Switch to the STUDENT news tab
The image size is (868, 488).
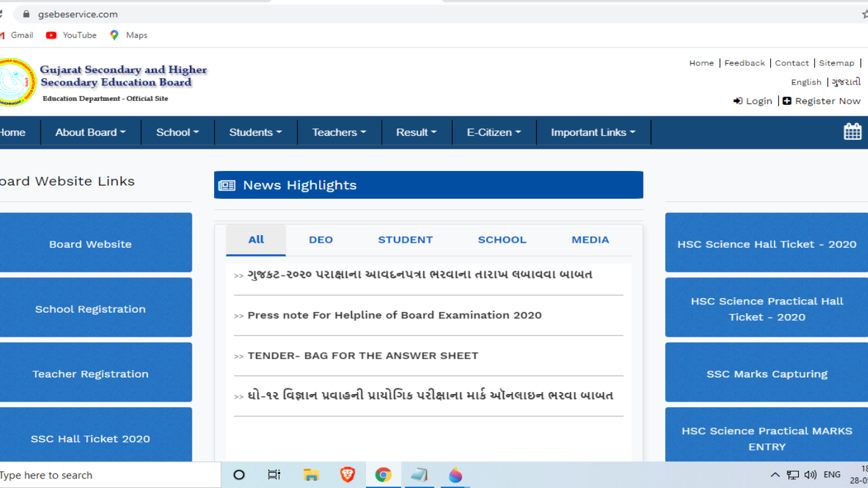click(405, 240)
